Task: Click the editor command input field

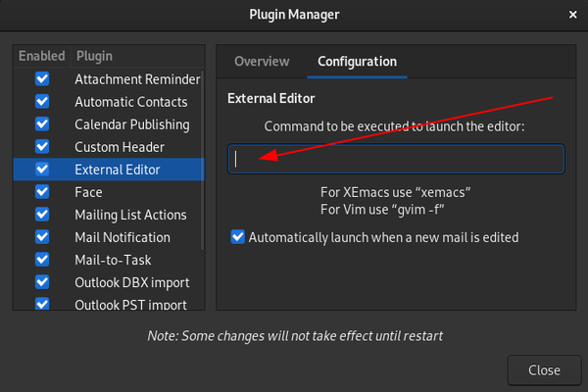Action: [396, 159]
